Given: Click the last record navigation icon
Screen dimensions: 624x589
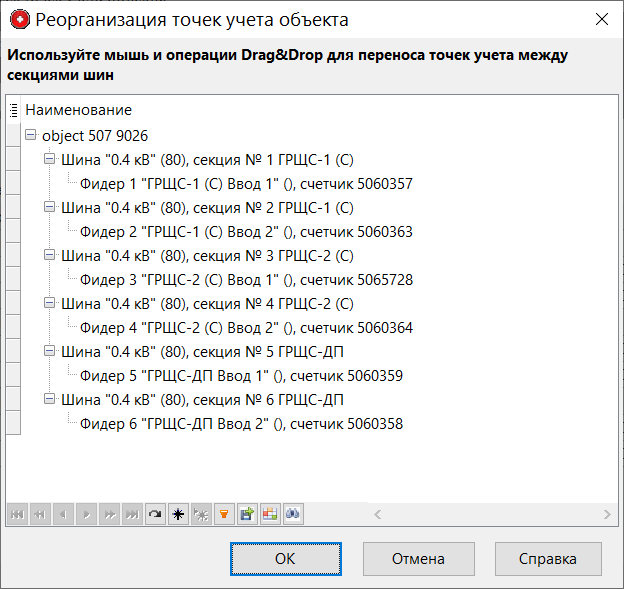Looking at the screenshot, I should [132, 514].
